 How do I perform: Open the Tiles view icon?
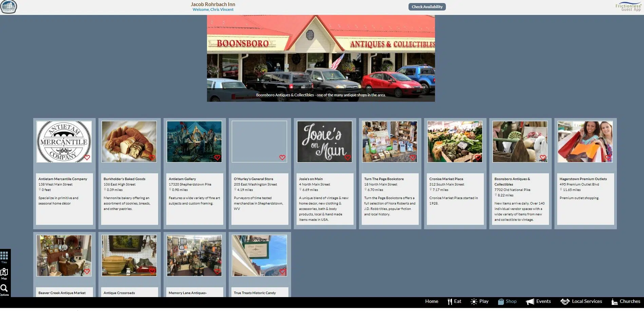4,255
